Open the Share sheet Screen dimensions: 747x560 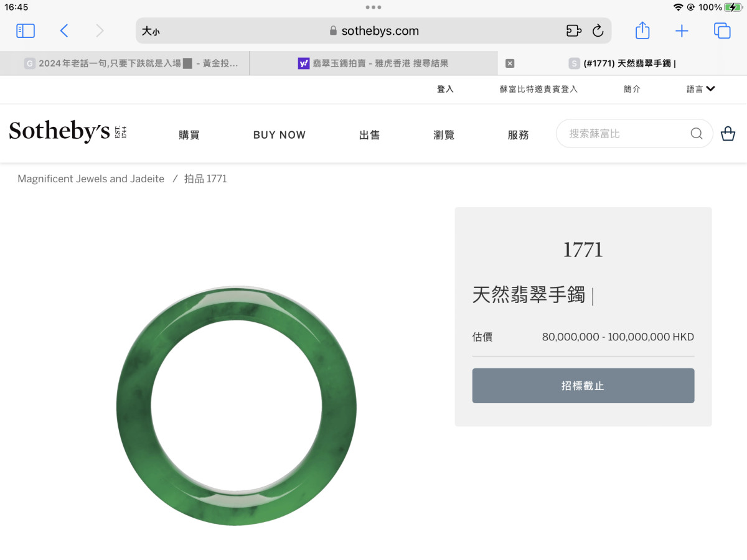642,30
